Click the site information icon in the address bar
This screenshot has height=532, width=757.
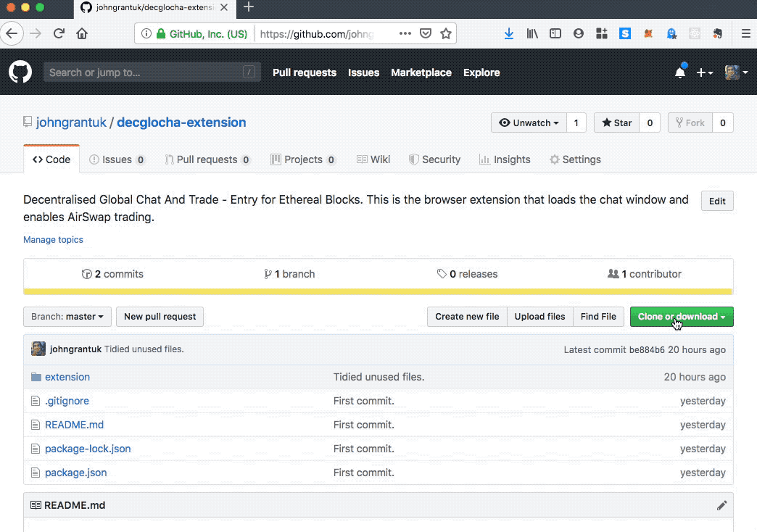(x=146, y=33)
